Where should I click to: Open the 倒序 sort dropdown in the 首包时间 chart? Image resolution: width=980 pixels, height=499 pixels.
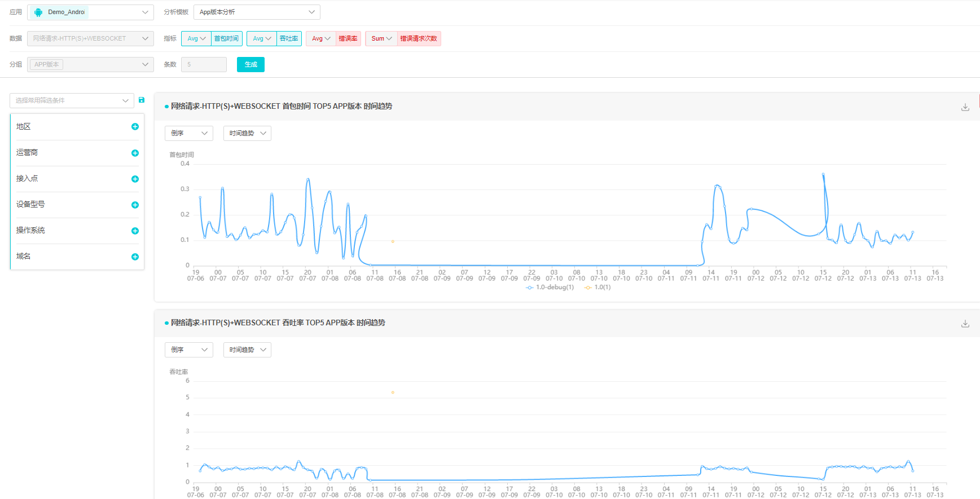188,133
